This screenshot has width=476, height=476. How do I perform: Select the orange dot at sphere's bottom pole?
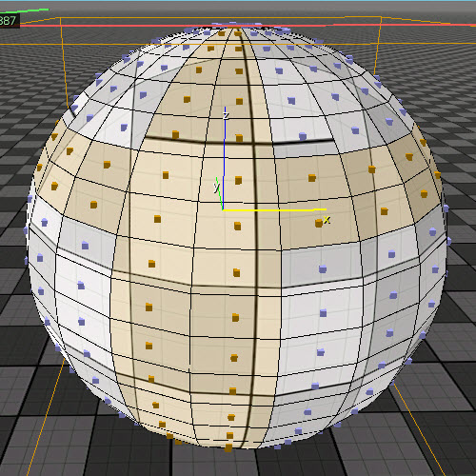(x=228, y=447)
